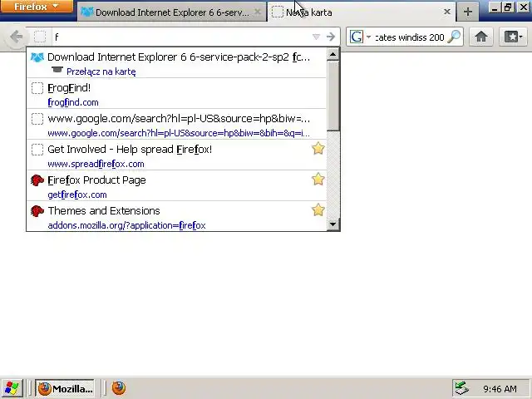Click the Go arrow in address bar
Screen dimensions: 532x399
click(x=331, y=37)
